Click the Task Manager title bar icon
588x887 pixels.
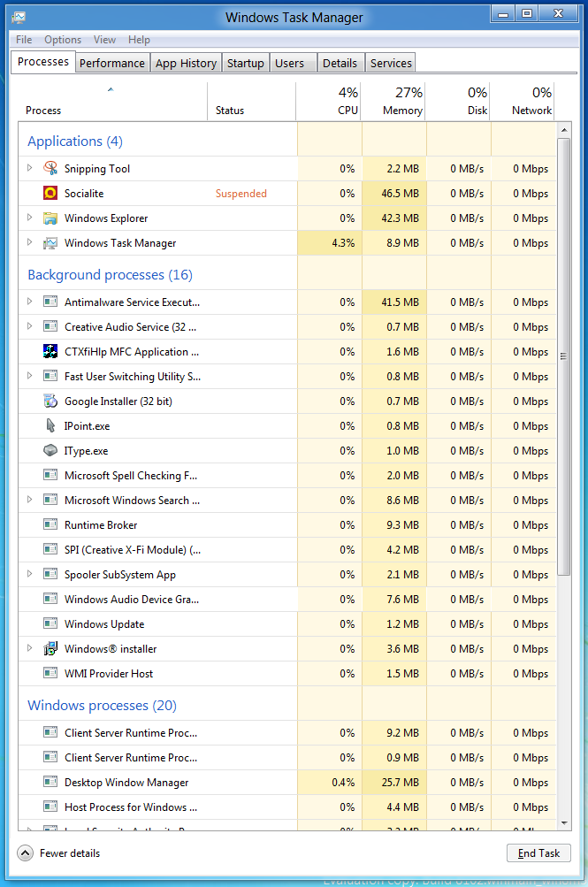19,18
